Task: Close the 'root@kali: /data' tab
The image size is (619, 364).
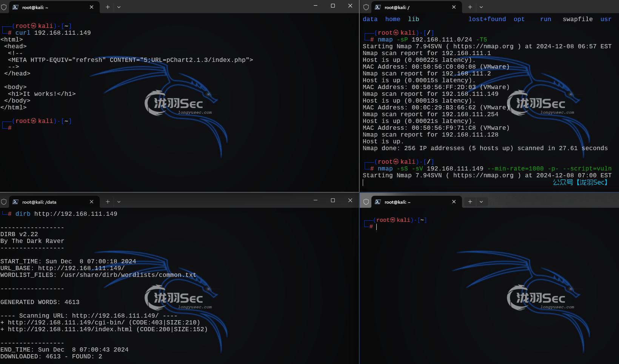Action: [91, 202]
